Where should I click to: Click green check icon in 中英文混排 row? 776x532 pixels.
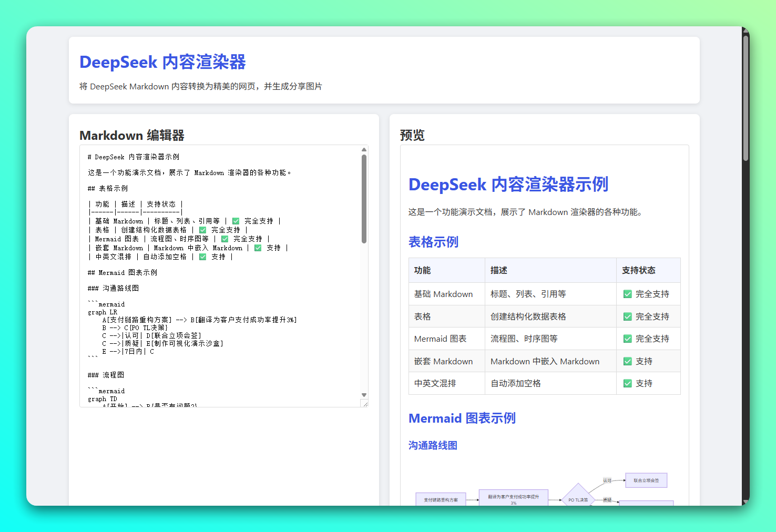coord(628,384)
